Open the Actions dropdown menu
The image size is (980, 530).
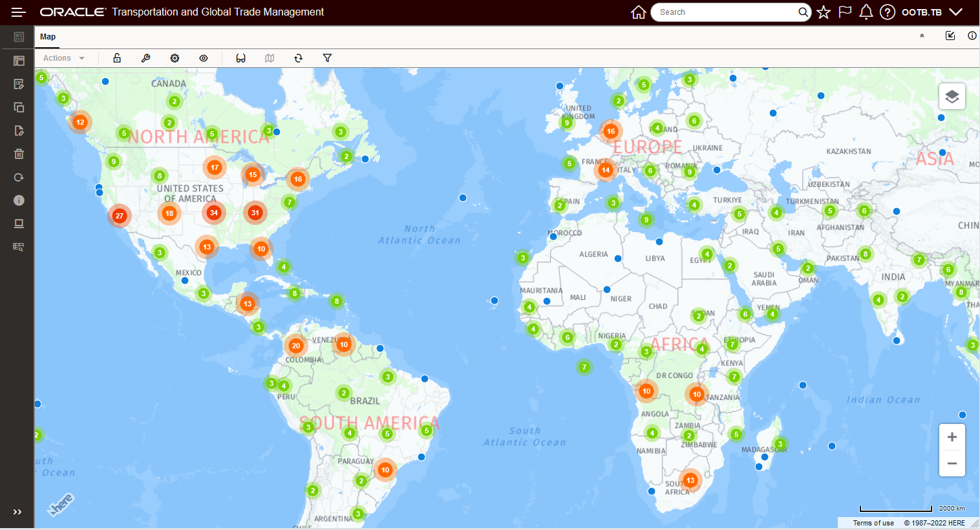tap(64, 58)
